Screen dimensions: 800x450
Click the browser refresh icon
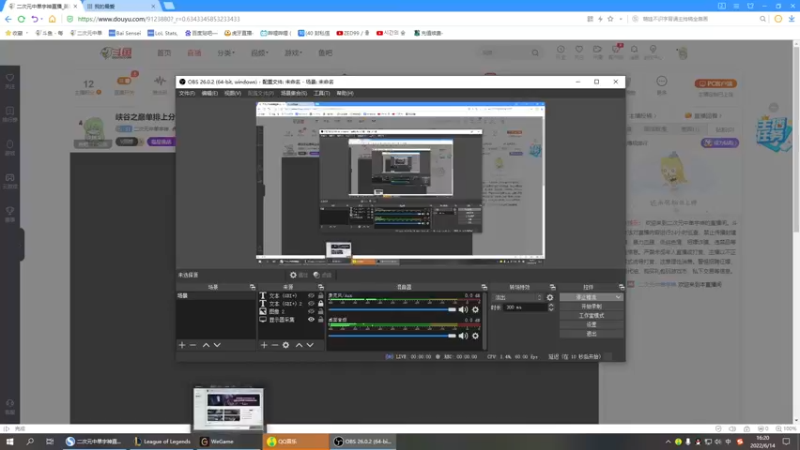(x=21, y=19)
